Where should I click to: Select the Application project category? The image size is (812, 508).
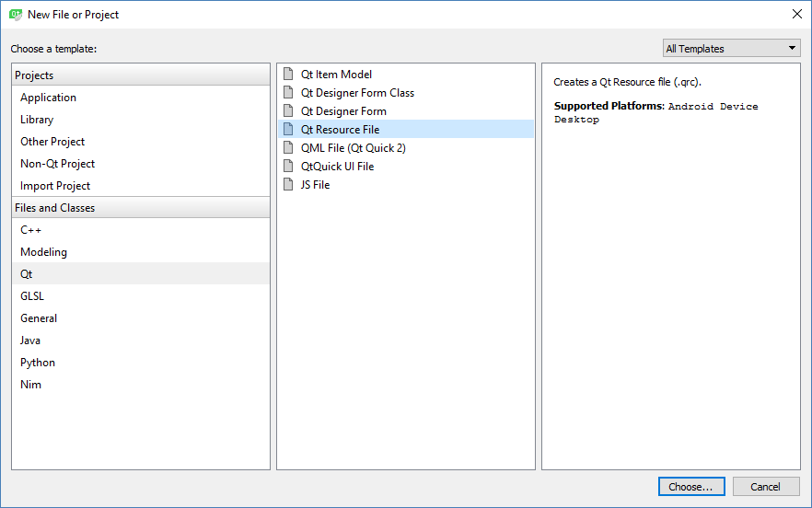pos(49,98)
